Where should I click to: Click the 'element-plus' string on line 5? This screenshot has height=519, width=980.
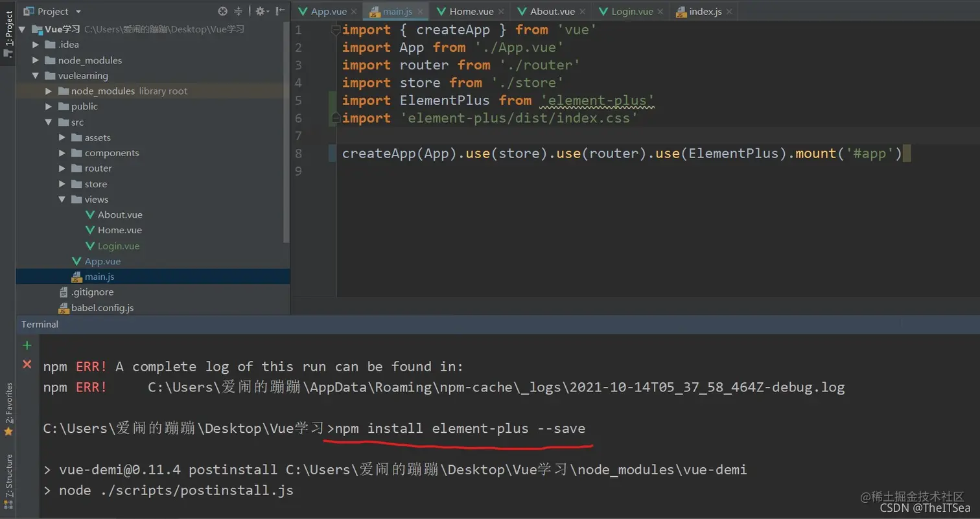(597, 100)
